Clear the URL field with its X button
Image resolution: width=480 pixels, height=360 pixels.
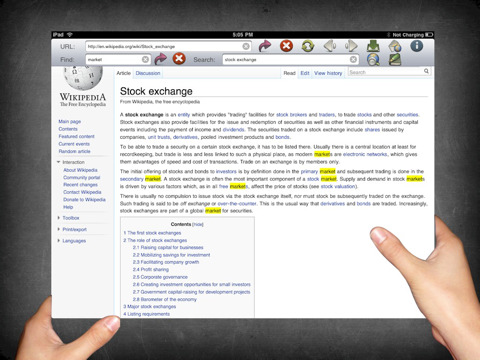(246, 46)
